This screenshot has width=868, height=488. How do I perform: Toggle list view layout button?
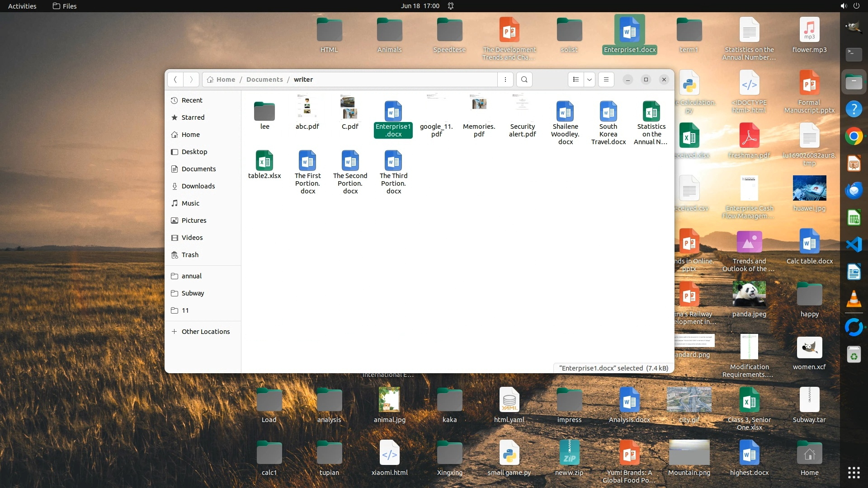pyautogui.click(x=576, y=80)
